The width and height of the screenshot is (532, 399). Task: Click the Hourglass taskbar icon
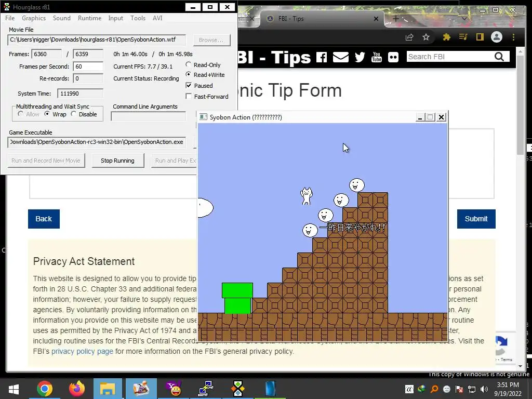coord(237,389)
